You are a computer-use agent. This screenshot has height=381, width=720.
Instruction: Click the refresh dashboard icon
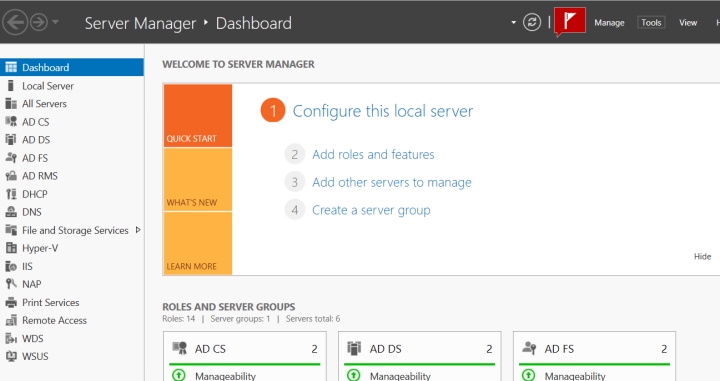[x=532, y=22]
